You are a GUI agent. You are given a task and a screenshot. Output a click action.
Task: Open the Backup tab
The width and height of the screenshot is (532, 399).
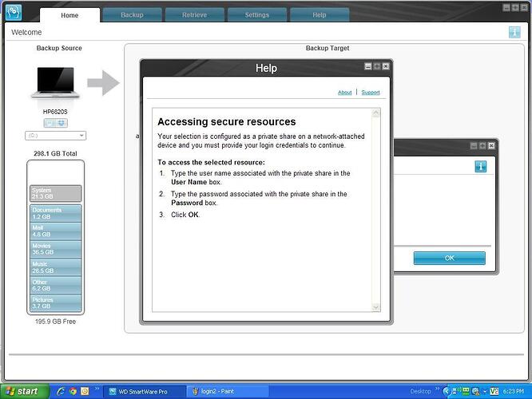coord(132,15)
